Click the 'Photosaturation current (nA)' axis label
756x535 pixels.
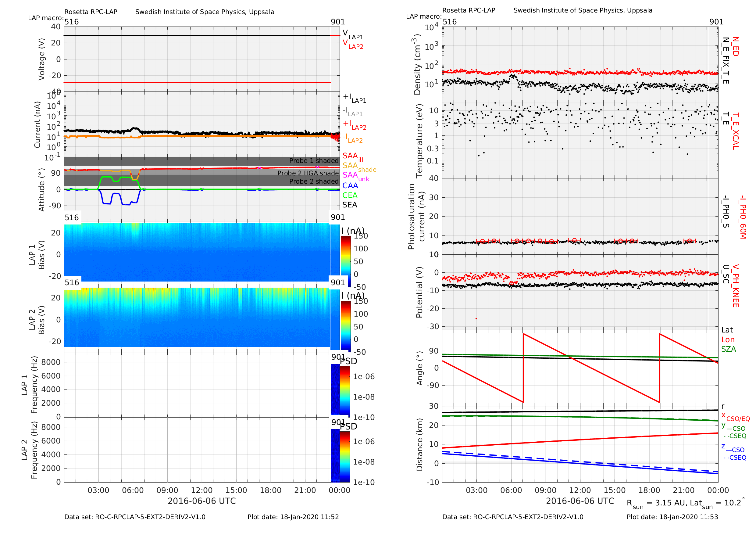tap(416, 217)
